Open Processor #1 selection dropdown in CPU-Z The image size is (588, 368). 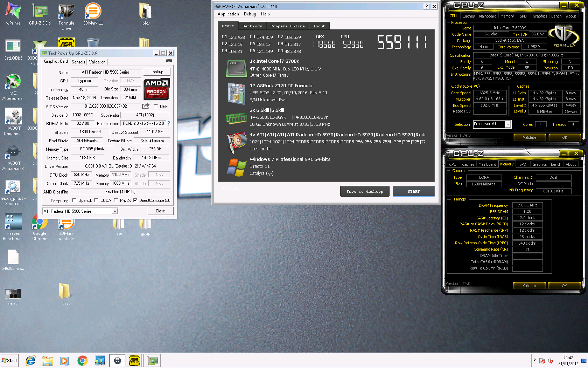coord(508,124)
